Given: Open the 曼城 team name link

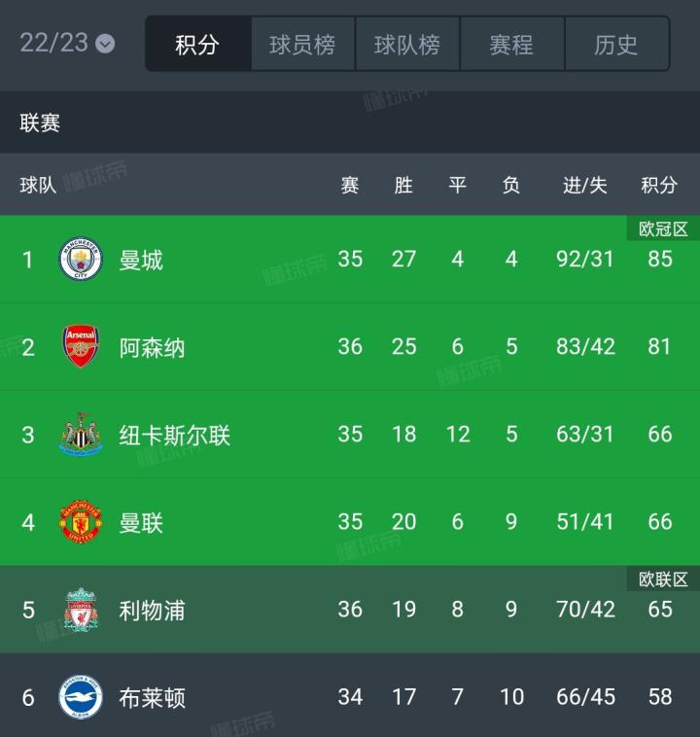Looking at the screenshot, I should pos(141,260).
